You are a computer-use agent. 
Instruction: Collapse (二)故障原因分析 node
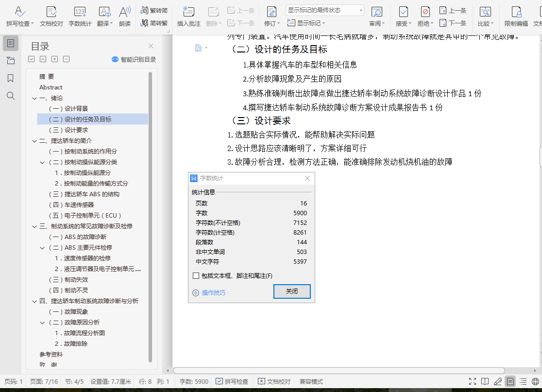point(42,323)
